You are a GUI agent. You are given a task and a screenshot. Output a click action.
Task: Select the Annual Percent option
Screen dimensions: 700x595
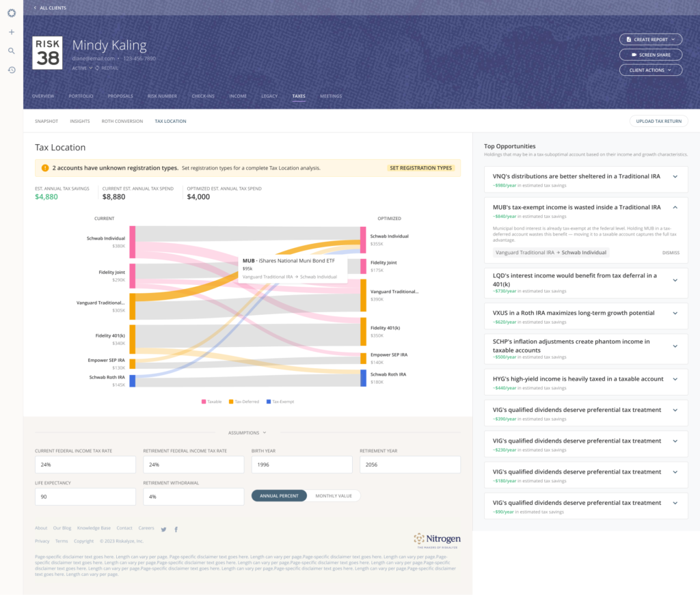point(279,496)
